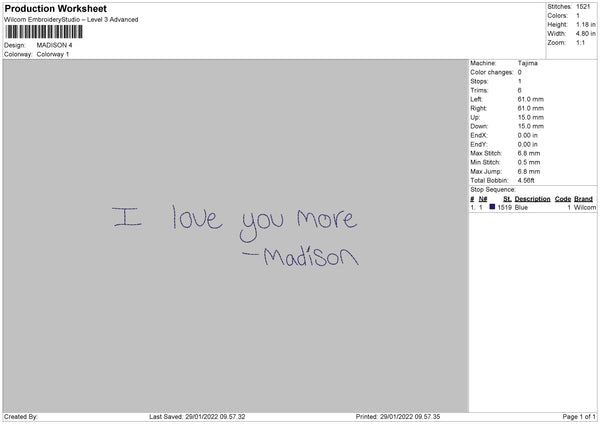Click the Left value 61.0 mm

(531, 99)
